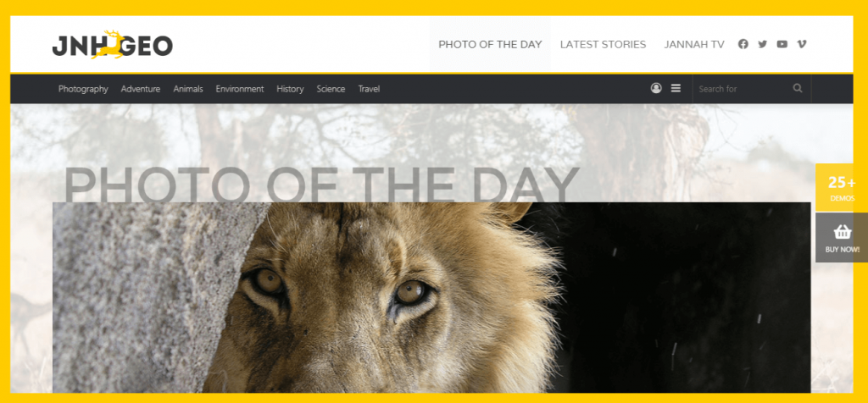Click the JNH GEO deer logo

tap(113, 45)
